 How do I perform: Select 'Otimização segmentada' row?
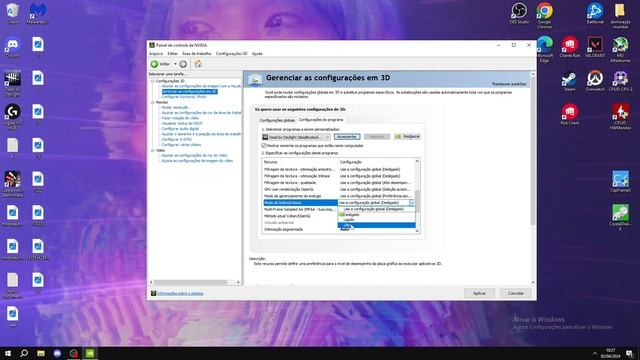pyautogui.click(x=338, y=229)
